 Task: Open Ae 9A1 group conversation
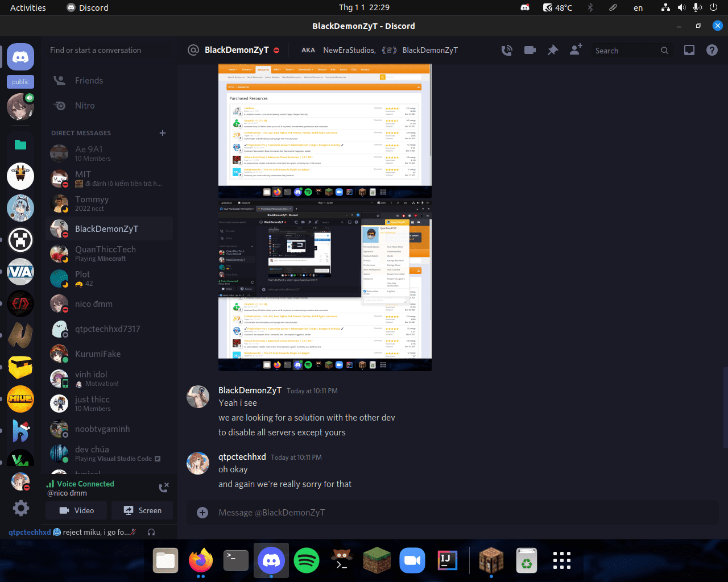point(109,153)
